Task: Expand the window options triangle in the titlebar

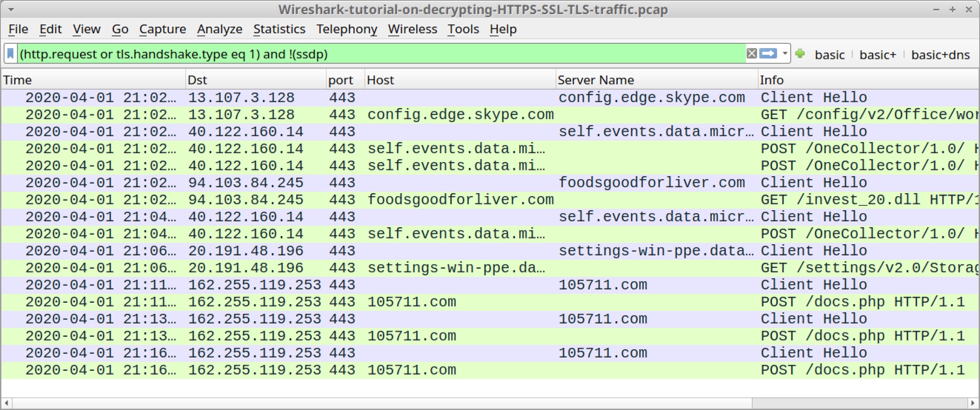Action: pyautogui.click(x=11, y=10)
